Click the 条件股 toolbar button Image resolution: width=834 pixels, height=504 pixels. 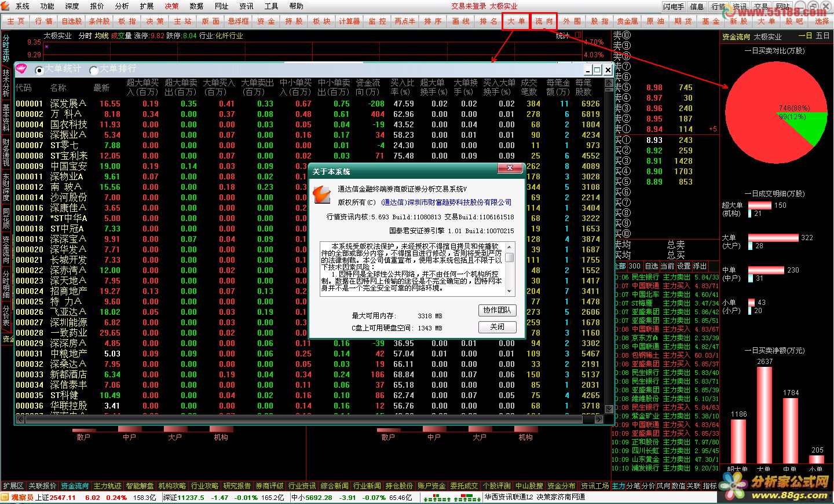click(99, 21)
